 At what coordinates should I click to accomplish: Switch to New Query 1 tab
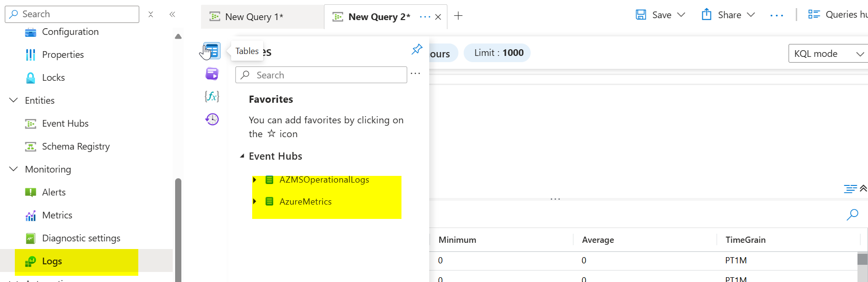point(262,17)
